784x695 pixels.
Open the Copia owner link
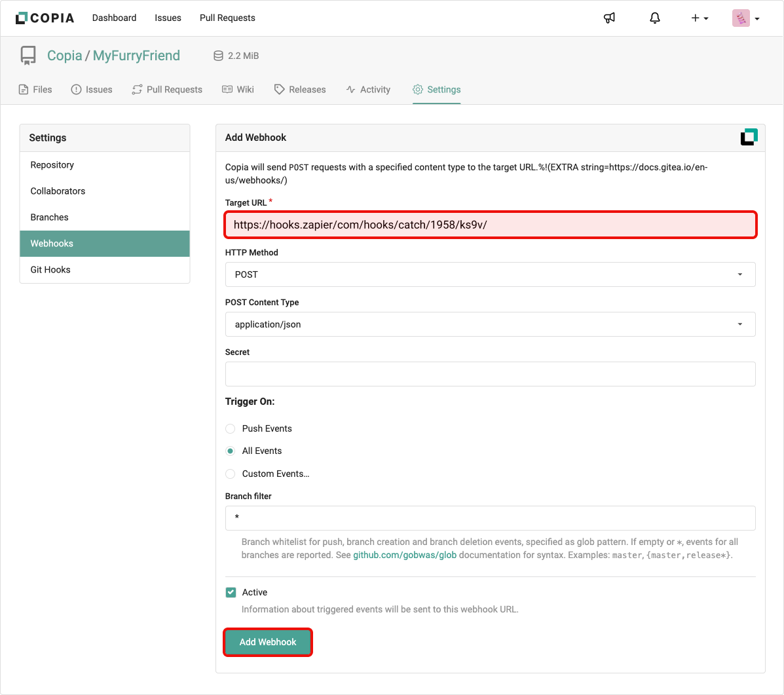coord(64,56)
